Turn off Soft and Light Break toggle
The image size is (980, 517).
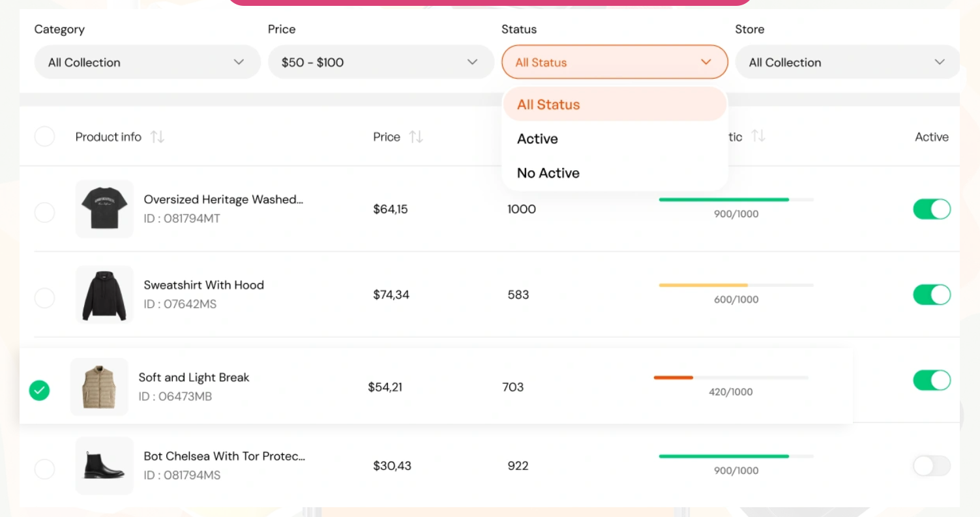click(932, 380)
